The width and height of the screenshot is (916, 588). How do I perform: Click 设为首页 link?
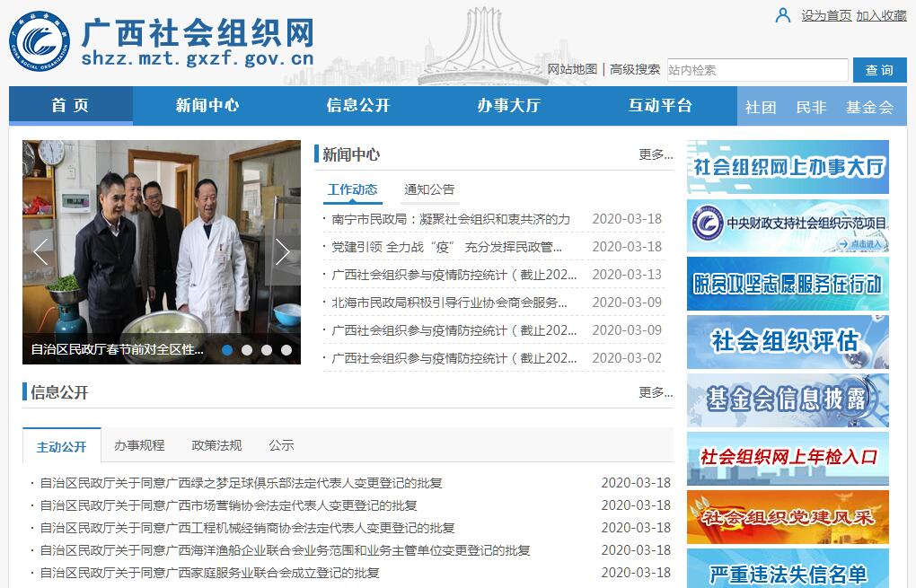coord(826,15)
